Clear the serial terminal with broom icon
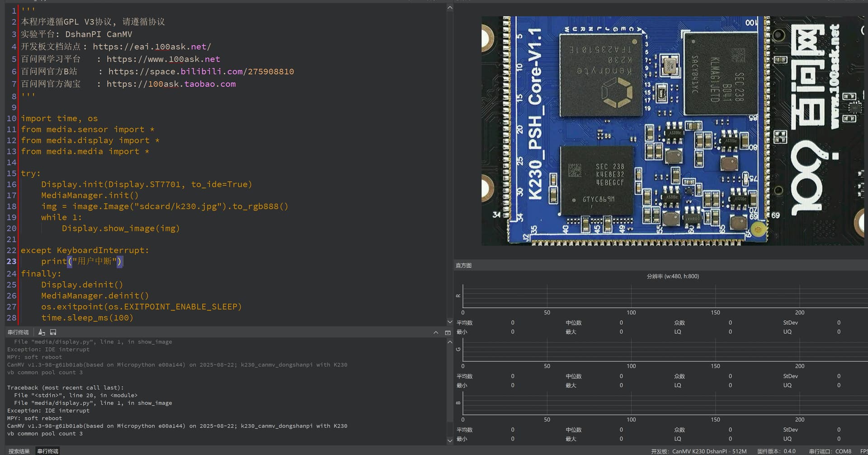868x455 pixels. coord(42,332)
